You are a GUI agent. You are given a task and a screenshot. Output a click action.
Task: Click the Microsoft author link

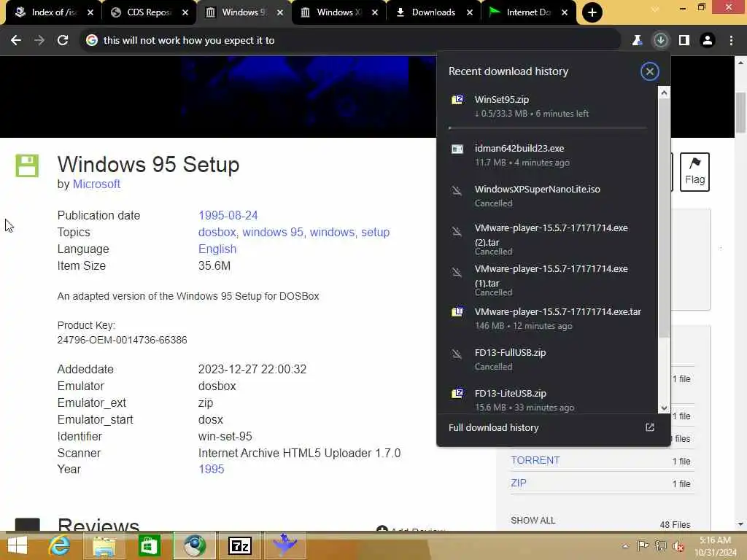tap(96, 184)
